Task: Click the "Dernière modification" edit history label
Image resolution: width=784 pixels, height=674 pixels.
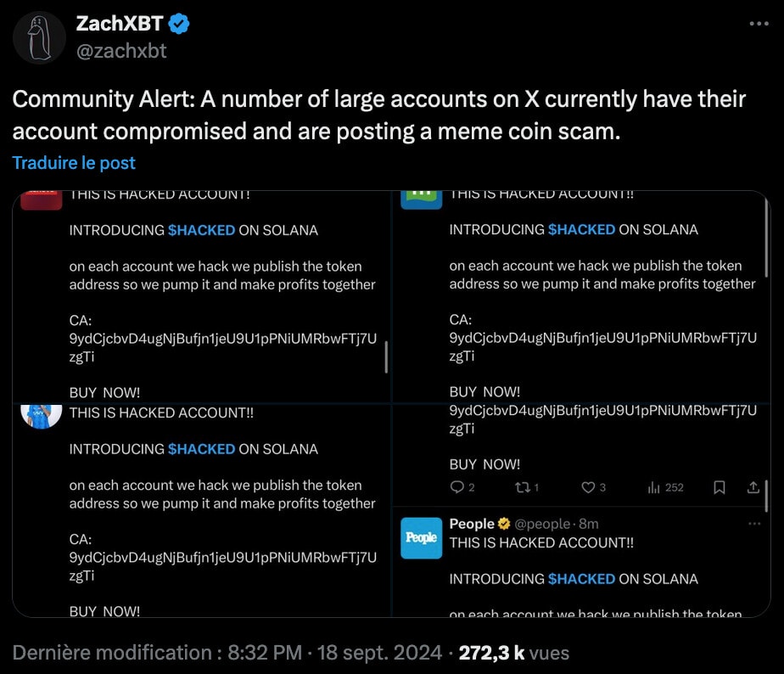Action: click(111, 653)
